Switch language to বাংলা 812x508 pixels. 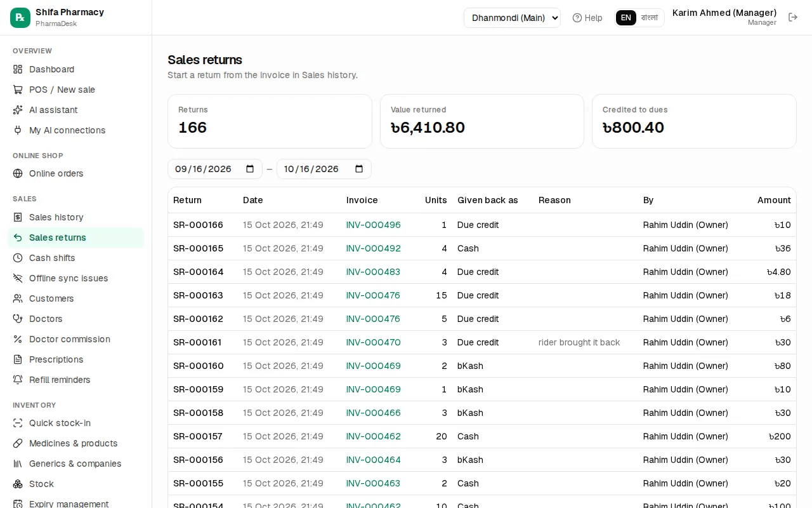(x=650, y=18)
